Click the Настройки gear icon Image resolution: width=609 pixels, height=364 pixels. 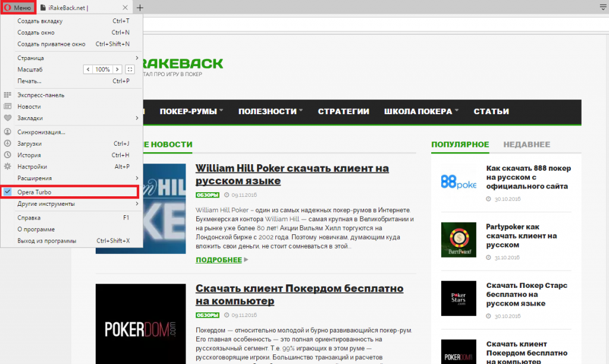tap(7, 167)
